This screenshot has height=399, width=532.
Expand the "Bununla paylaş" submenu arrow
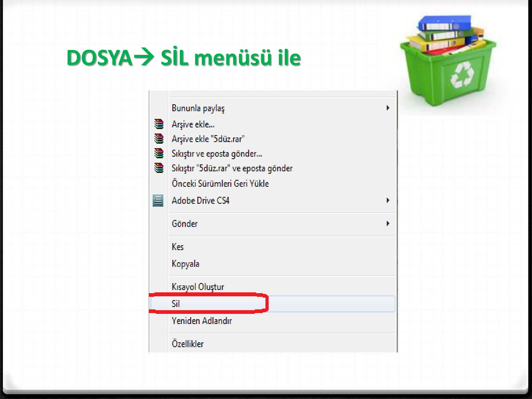388,108
